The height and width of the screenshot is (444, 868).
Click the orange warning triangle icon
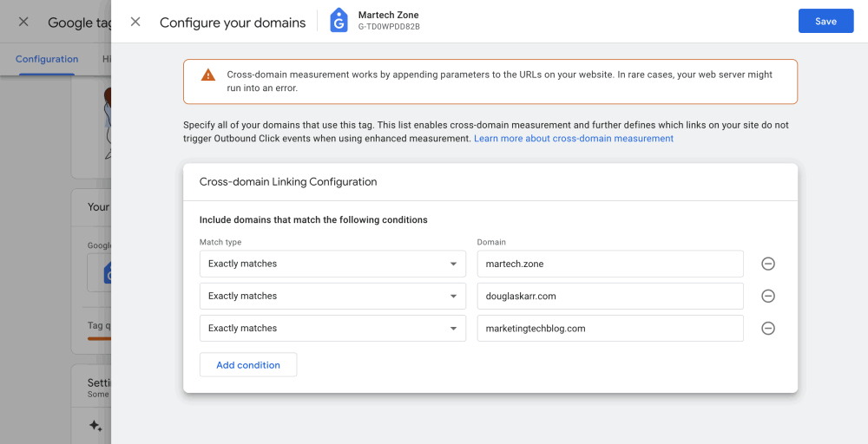tap(208, 75)
